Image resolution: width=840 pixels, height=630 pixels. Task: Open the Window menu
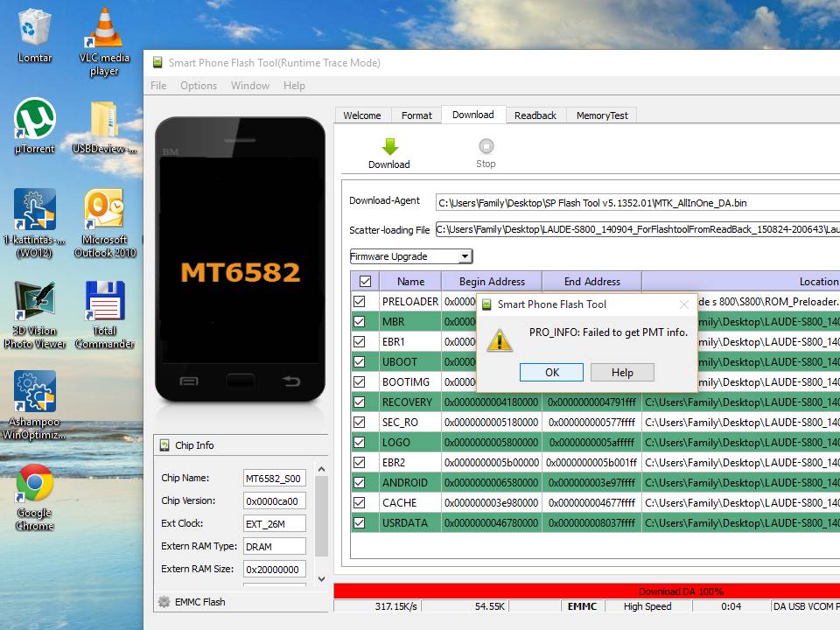point(250,86)
